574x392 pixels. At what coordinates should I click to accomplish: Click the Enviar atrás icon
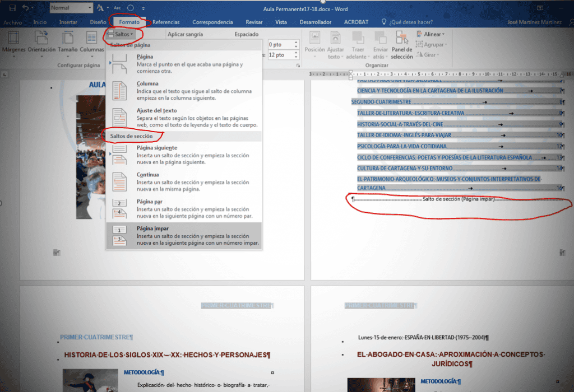point(381,45)
